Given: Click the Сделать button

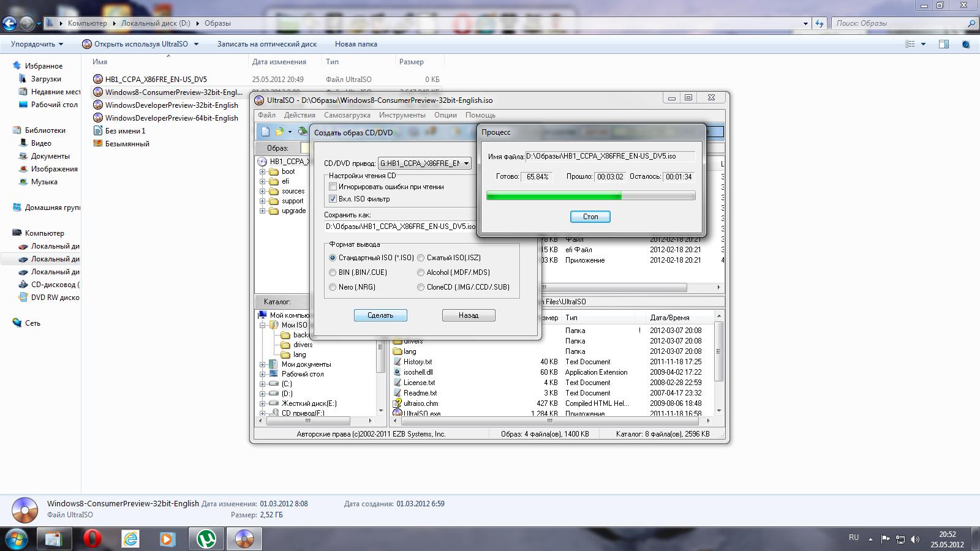Looking at the screenshot, I should (x=380, y=315).
